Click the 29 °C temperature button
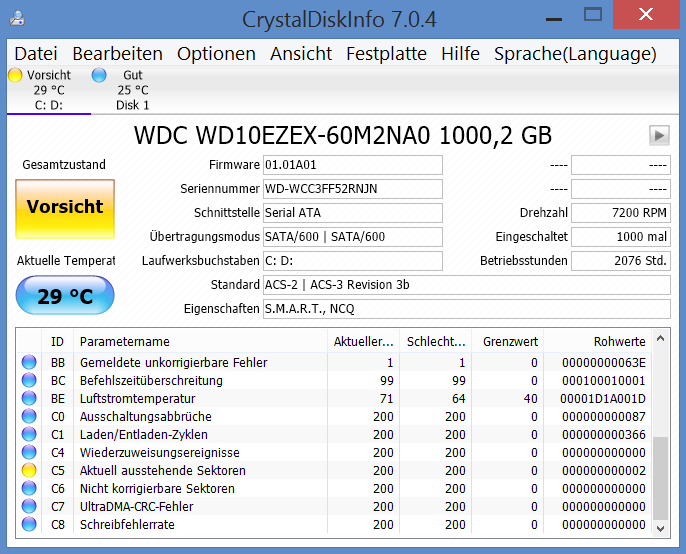This screenshot has width=686, height=554. (65, 295)
